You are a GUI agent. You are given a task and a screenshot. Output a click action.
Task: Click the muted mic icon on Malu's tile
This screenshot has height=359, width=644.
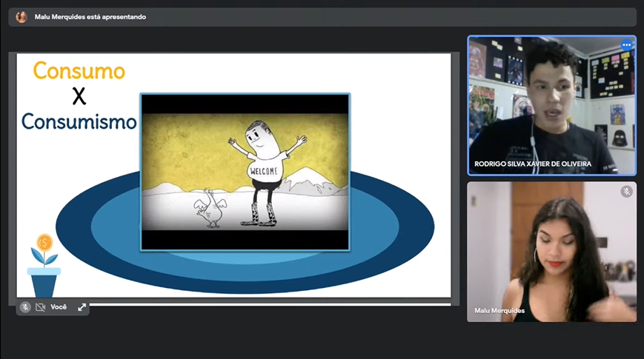626,192
